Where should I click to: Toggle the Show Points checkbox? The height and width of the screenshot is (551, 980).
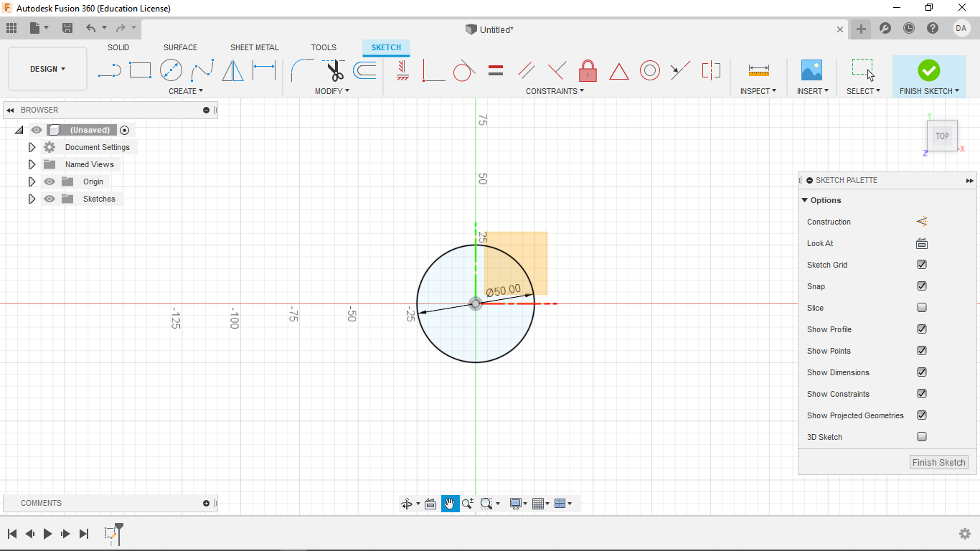tap(922, 351)
